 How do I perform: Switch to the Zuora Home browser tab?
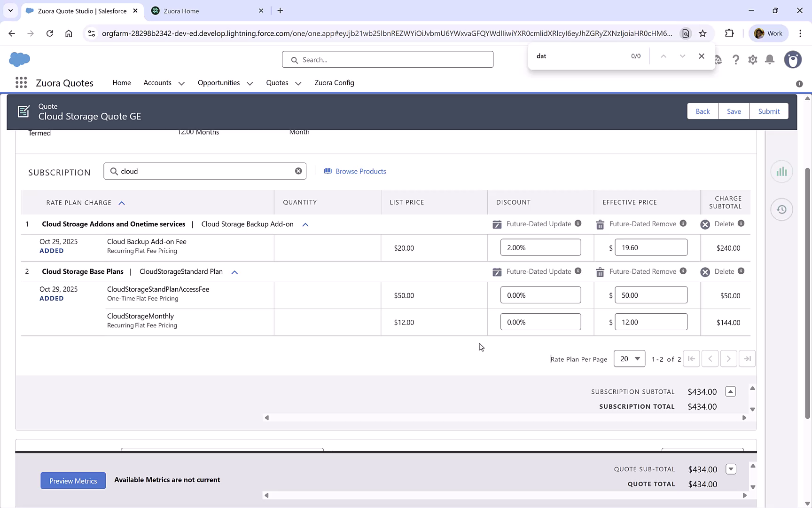click(x=181, y=11)
